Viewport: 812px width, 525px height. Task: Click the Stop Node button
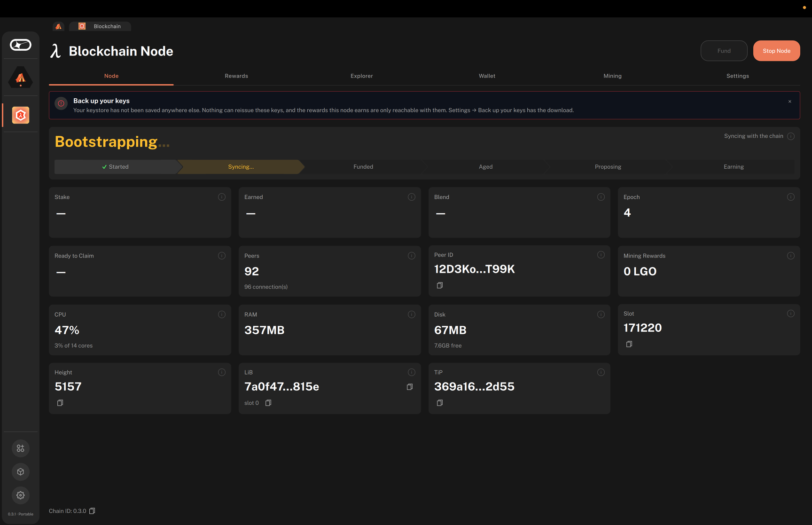776,51
